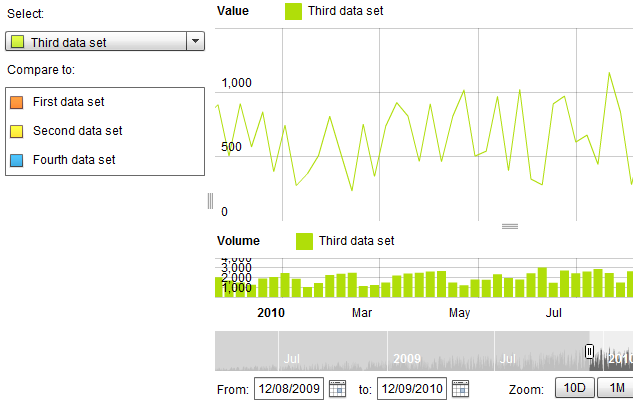The height and width of the screenshot is (404, 633).
Task: Select First data set in the Compare to list
Action: click(105, 102)
